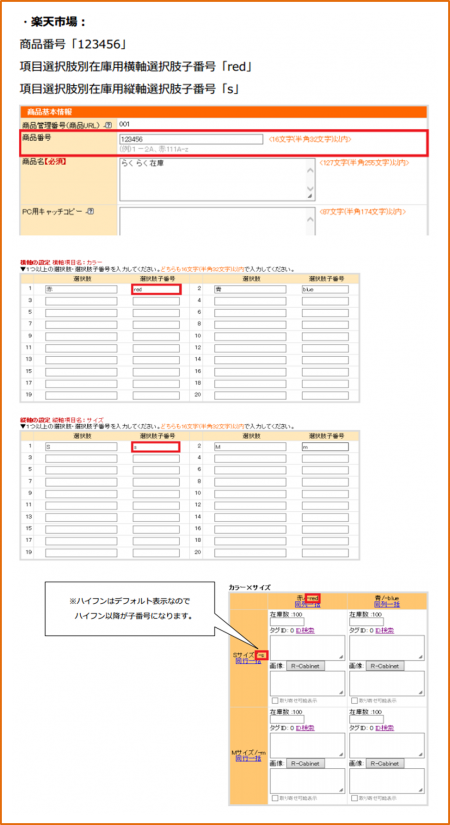Click the 商品番号 field containing 123456
The image size is (450, 825).
[x=191, y=139]
